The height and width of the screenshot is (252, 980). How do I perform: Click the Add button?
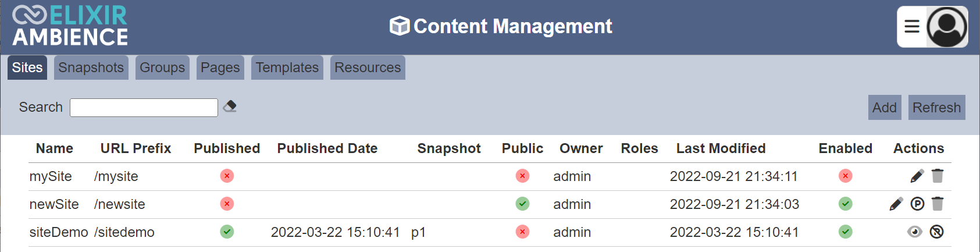point(885,108)
